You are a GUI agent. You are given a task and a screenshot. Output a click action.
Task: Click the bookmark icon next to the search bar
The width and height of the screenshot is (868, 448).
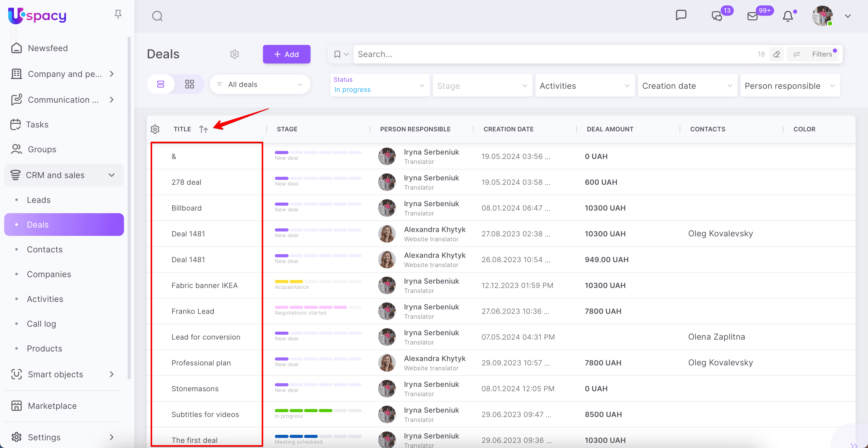[337, 54]
